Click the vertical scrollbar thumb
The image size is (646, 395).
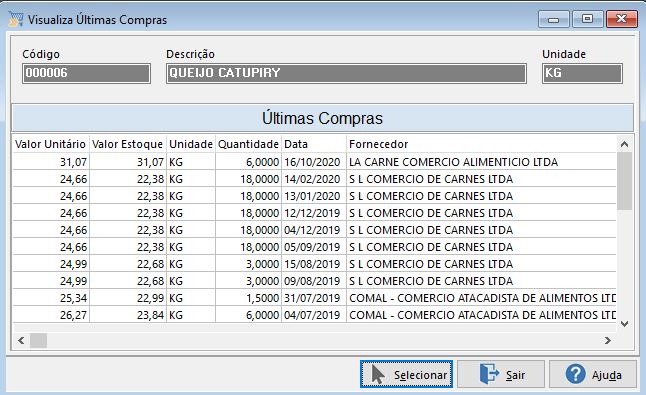[624, 181]
